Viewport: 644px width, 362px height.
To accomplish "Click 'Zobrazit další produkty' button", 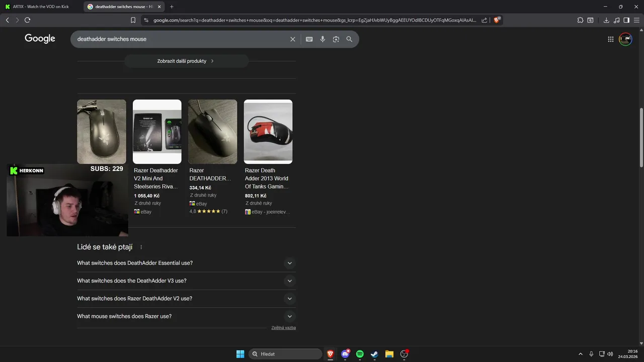I will point(186,61).
